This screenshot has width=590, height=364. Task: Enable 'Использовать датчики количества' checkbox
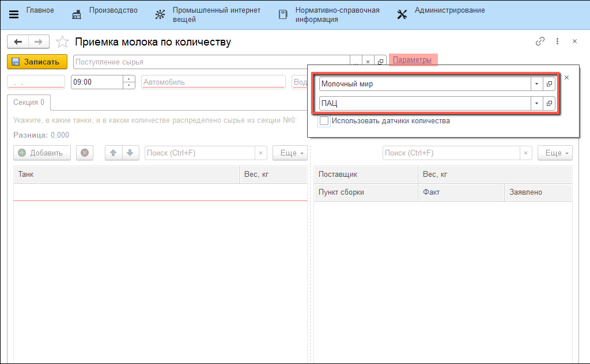[324, 121]
